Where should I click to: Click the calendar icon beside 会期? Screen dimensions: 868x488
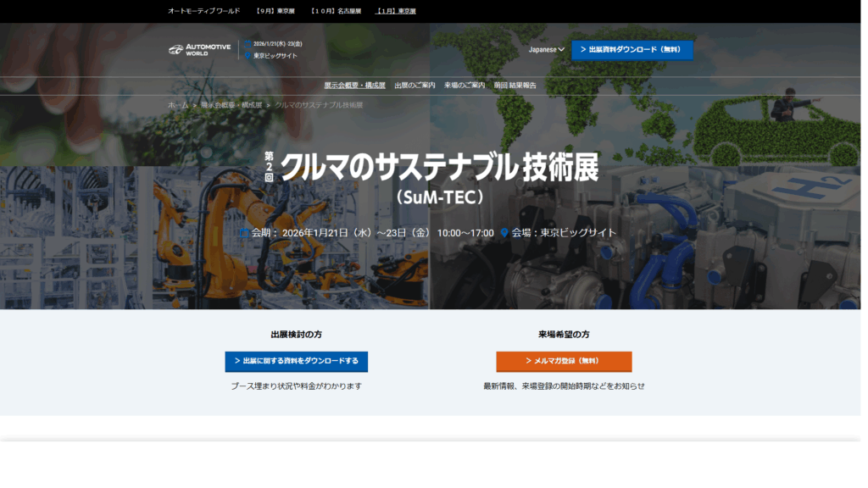point(244,233)
